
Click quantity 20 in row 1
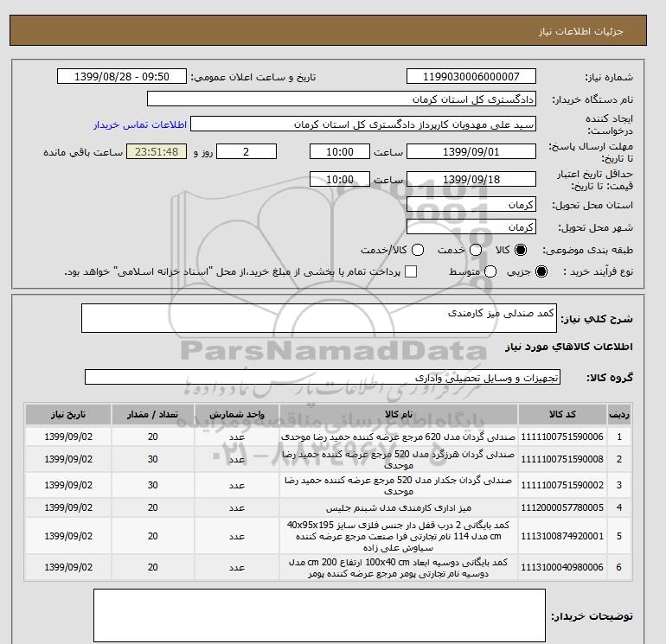(x=153, y=437)
